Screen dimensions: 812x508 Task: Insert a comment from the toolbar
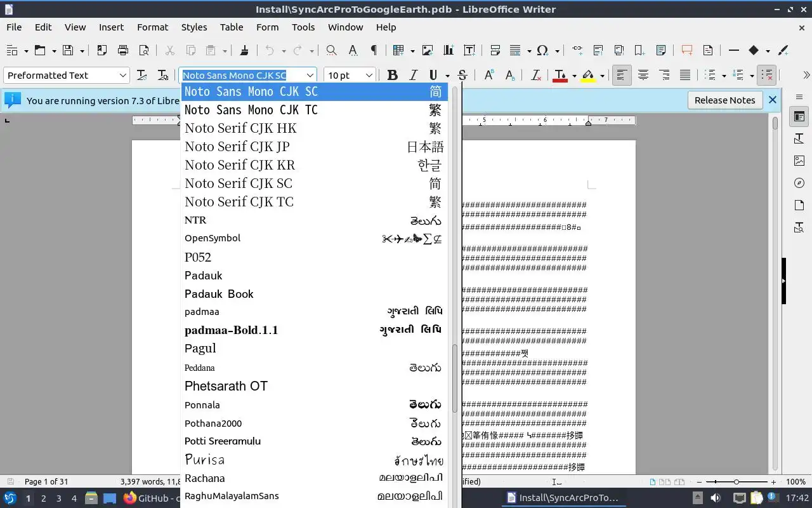[x=687, y=50]
